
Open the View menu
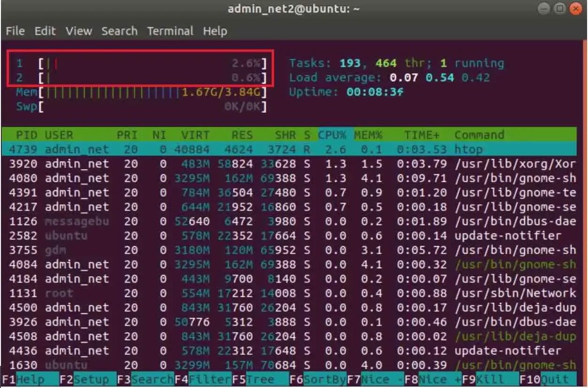(78, 31)
